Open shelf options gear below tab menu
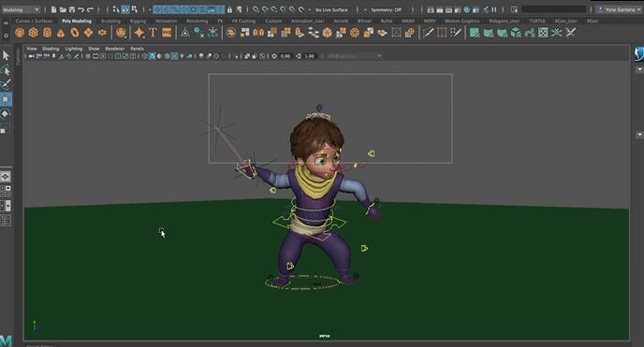This screenshot has width=644, height=347. (x=6, y=36)
